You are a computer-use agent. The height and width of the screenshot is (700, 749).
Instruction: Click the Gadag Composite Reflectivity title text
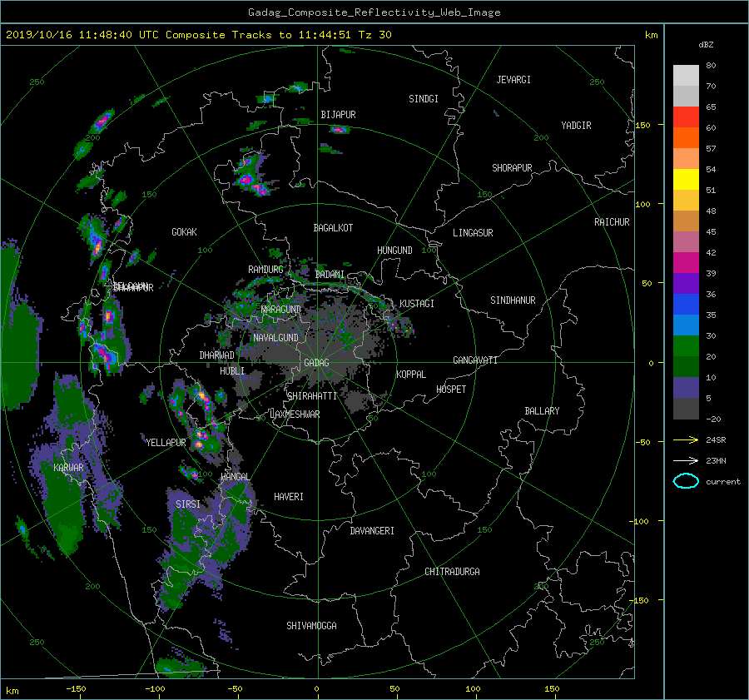tap(374, 12)
